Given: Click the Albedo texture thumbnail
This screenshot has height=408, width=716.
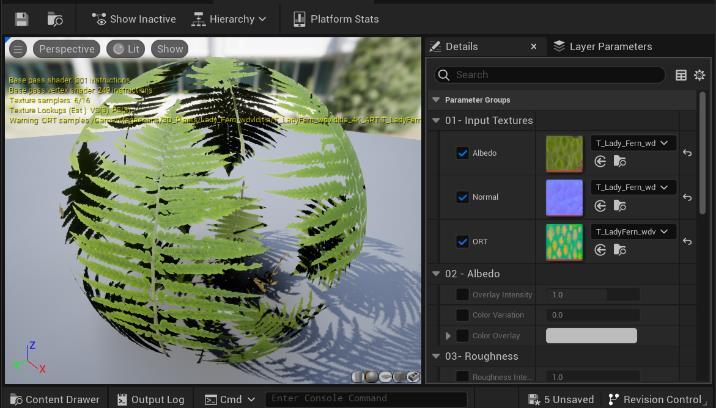Looking at the screenshot, I should 564,154.
